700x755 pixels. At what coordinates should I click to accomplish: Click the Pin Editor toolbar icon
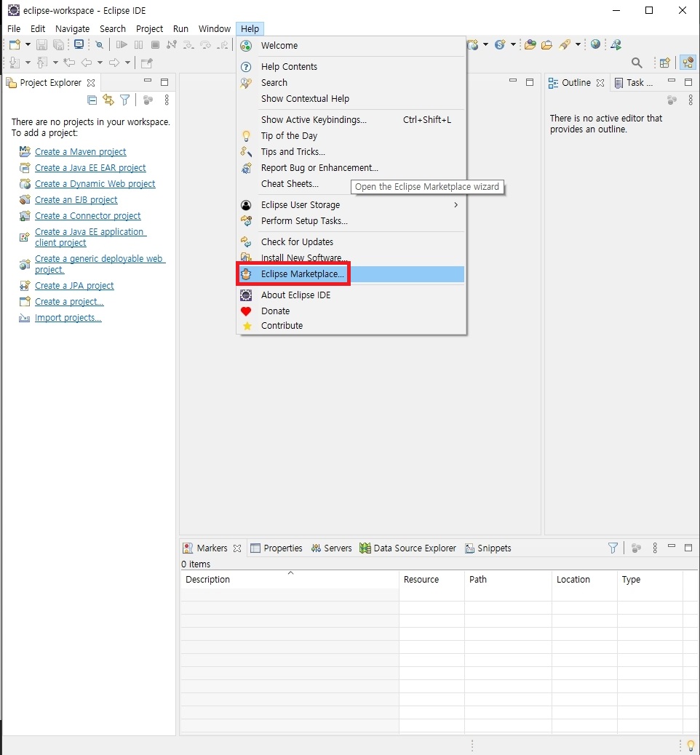tap(146, 63)
